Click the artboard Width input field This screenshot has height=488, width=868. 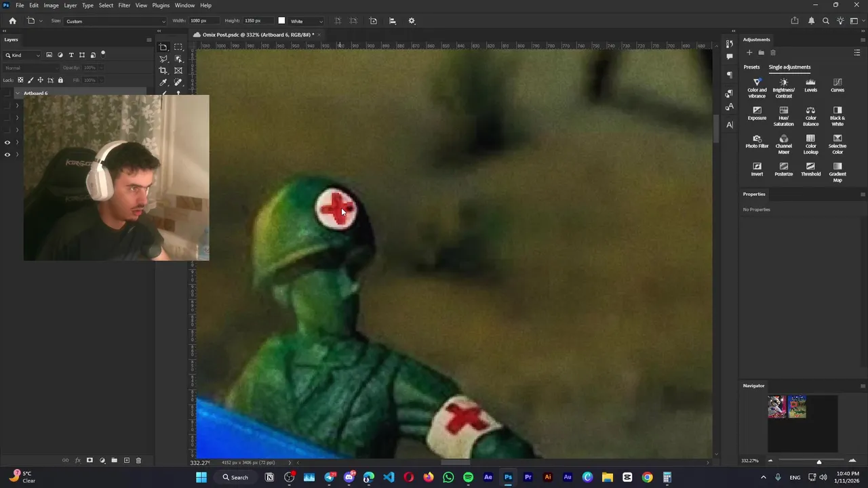(203, 21)
